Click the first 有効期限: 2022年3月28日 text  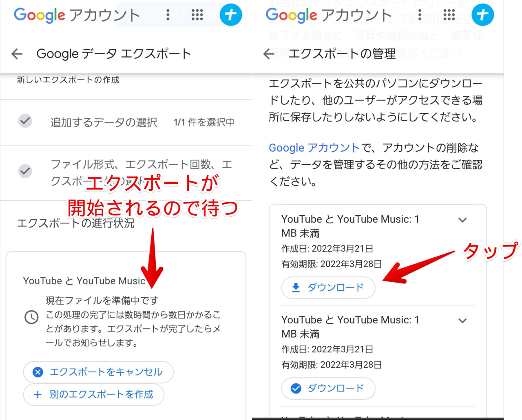(332, 264)
